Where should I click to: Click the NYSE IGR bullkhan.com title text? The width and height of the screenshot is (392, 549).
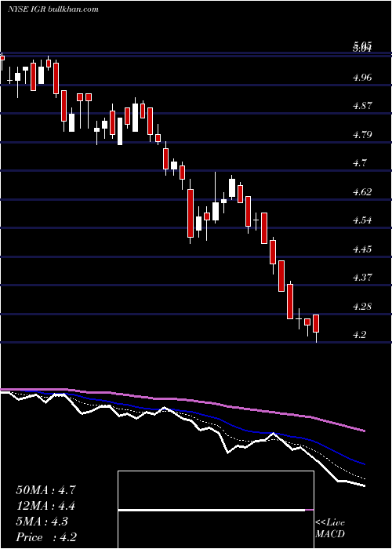pos(53,9)
